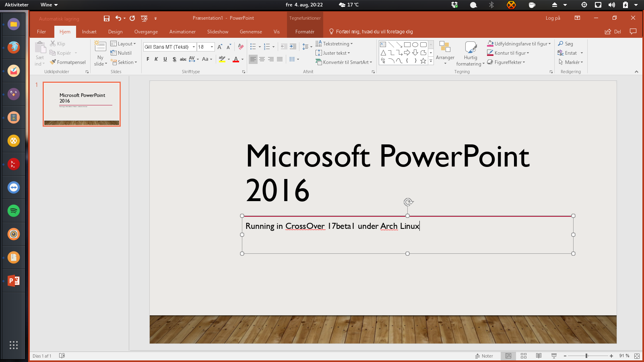This screenshot has width=644, height=362.
Task: Click the Nulstil reset button
Action: click(121, 53)
